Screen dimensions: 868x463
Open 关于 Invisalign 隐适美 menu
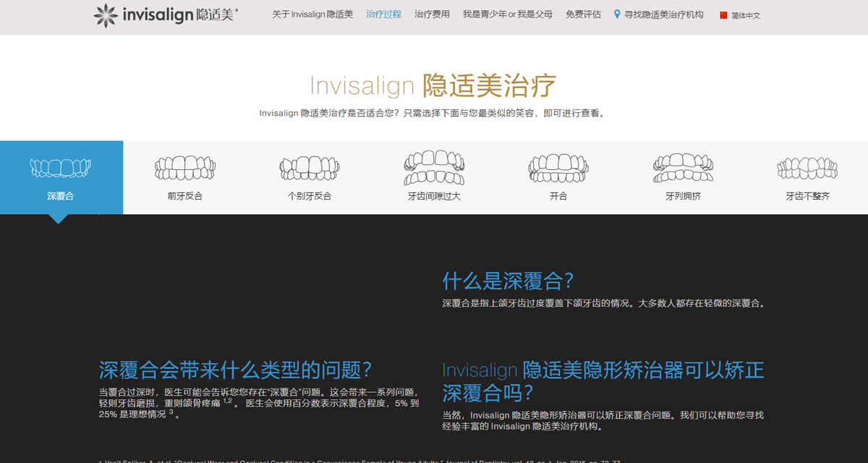(312, 14)
